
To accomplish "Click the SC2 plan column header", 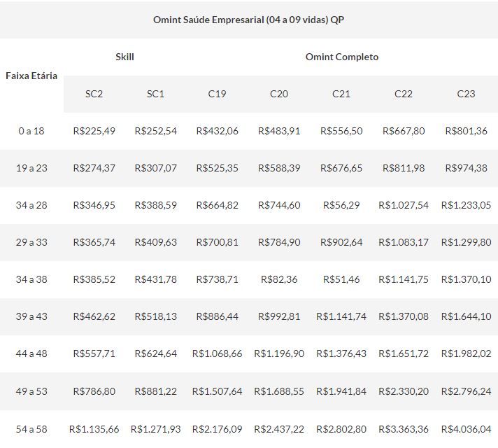I will click(94, 94).
